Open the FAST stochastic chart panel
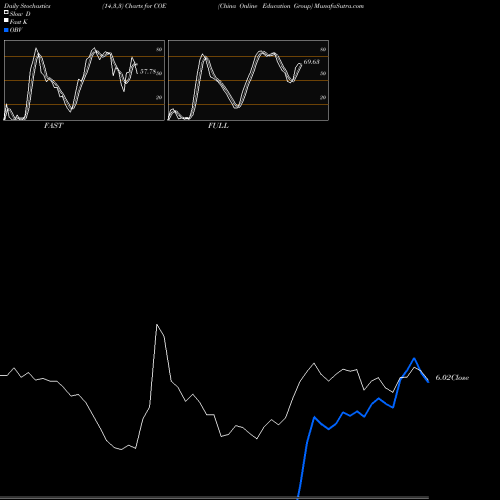The height and width of the screenshot is (500, 500). pos(84,80)
